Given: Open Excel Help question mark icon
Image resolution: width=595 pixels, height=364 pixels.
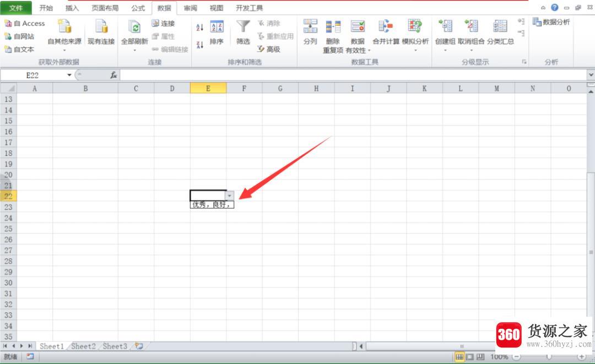Looking at the screenshot, I should (x=555, y=8).
